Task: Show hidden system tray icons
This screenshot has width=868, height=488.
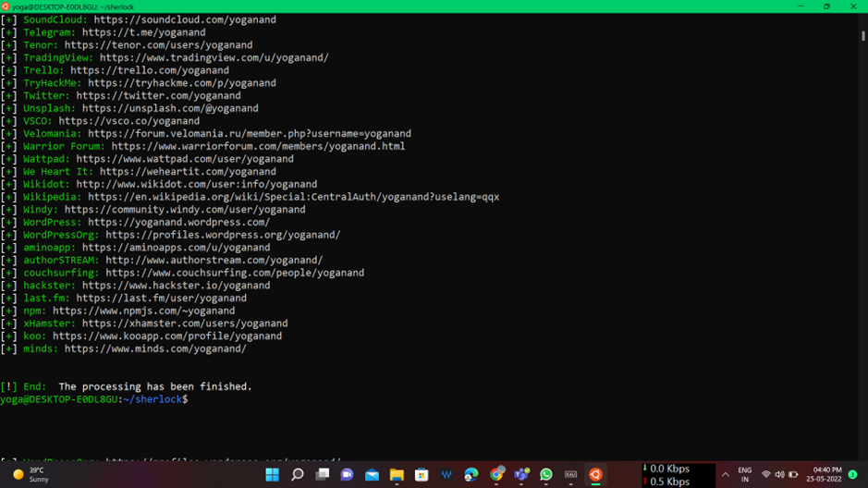Action: coord(725,475)
